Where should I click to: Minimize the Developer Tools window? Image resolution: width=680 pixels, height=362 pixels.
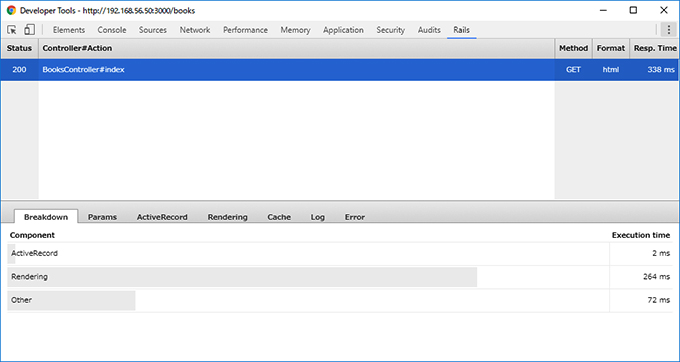tap(603, 10)
